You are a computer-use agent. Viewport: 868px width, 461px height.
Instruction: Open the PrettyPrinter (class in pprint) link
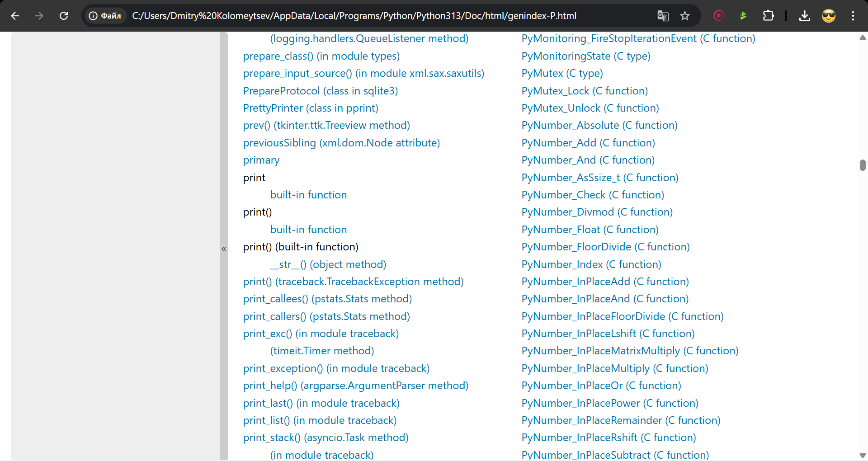pyautogui.click(x=310, y=108)
